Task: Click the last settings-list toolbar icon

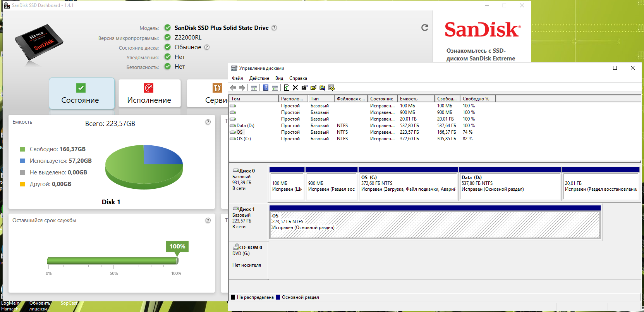Action: click(x=331, y=88)
